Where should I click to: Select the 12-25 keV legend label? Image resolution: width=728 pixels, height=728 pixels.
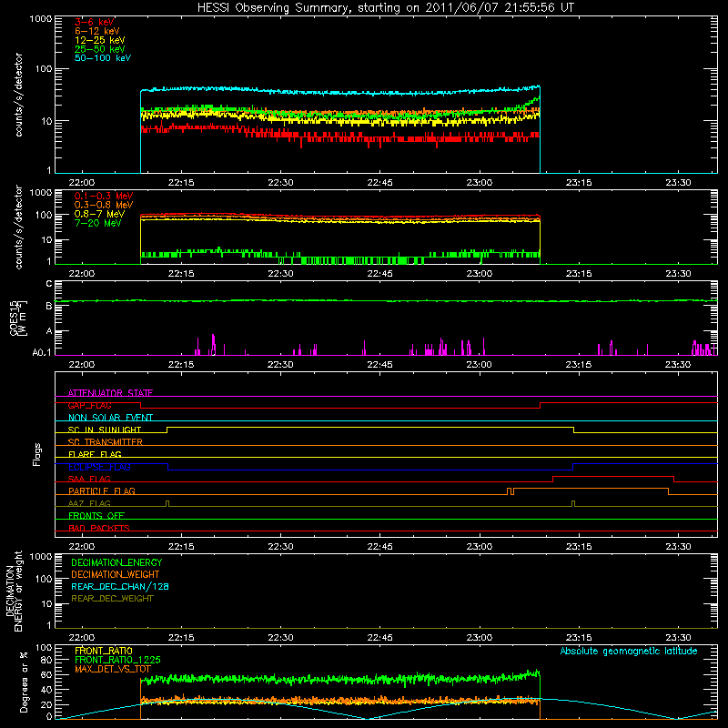(100, 40)
